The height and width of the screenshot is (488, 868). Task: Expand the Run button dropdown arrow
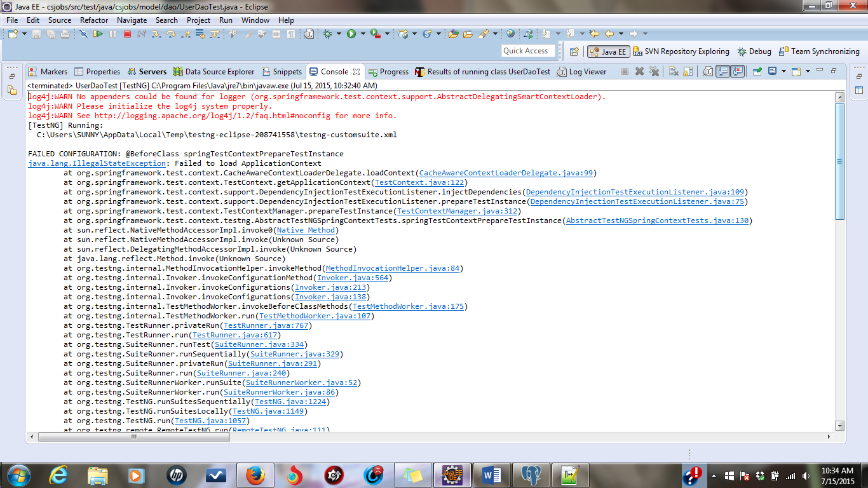[363, 34]
